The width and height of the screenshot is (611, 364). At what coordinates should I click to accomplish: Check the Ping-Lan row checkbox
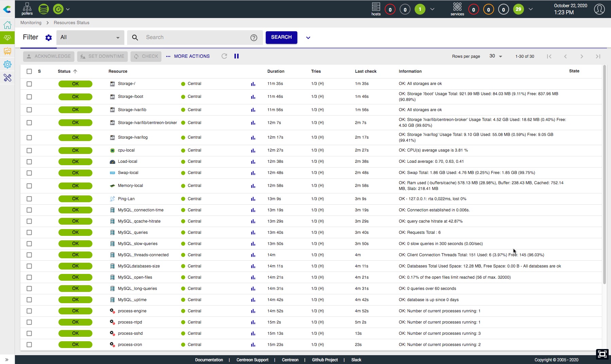tap(29, 199)
